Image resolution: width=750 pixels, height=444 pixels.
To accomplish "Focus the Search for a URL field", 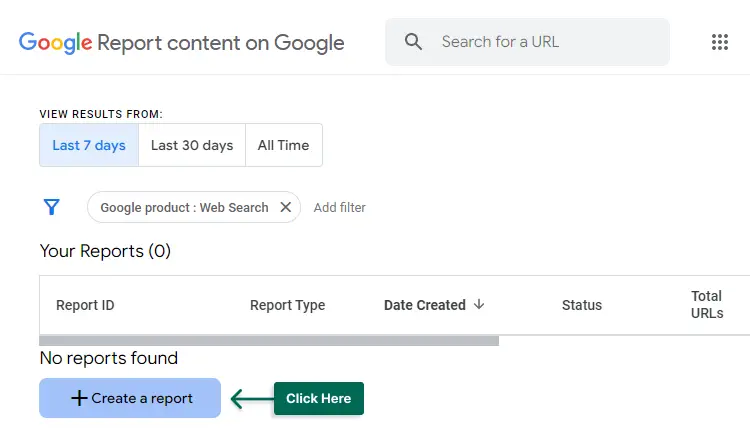I will click(527, 42).
